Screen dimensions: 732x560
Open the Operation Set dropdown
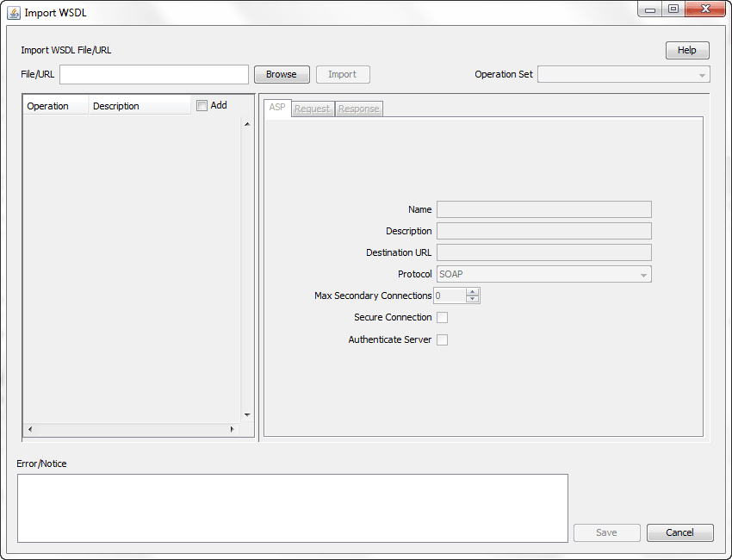click(623, 75)
